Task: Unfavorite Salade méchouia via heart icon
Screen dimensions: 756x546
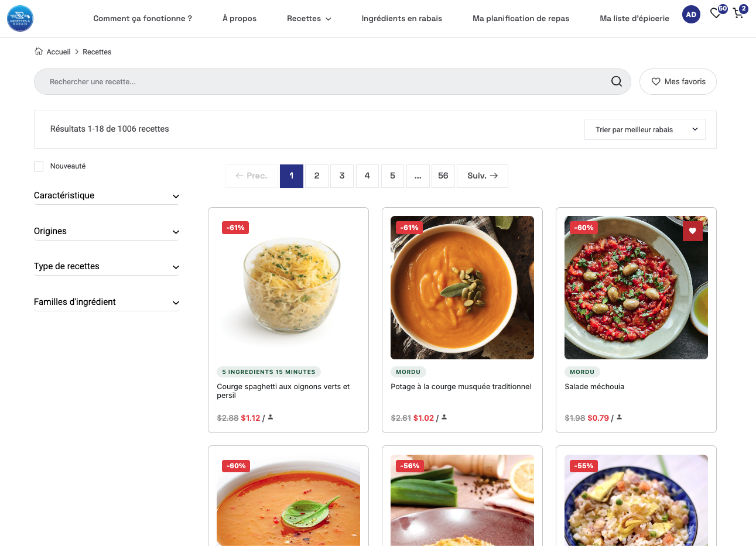Action: tap(692, 231)
